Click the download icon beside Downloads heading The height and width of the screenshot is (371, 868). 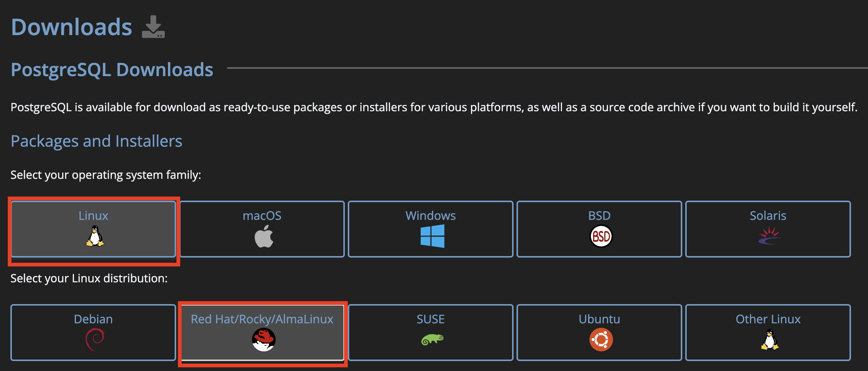point(153,27)
